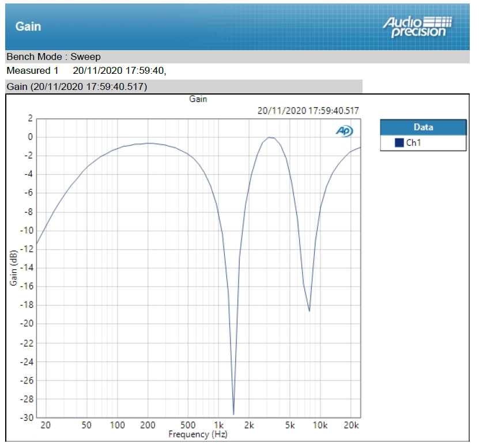Click the '20k' tick on frequency axis
Viewport: 479px width, 448px height.
pyautogui.click(x=351, y=425)
